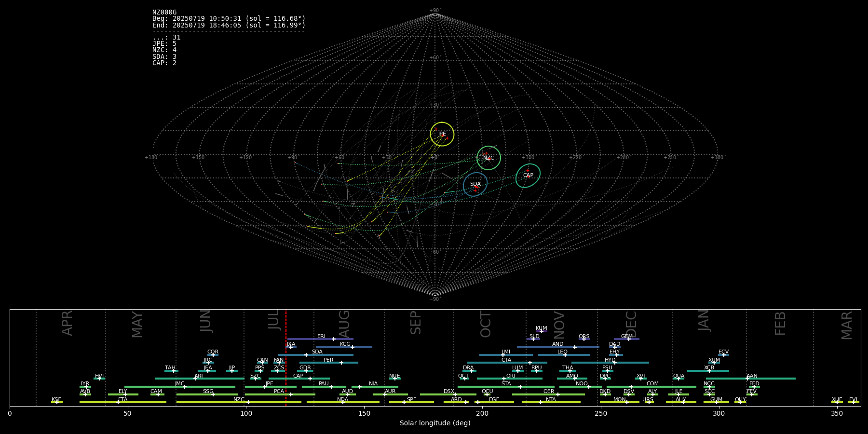Select the MON shower bar in timeline
This screenshot has height=434, width=868.
click(620, 402)
